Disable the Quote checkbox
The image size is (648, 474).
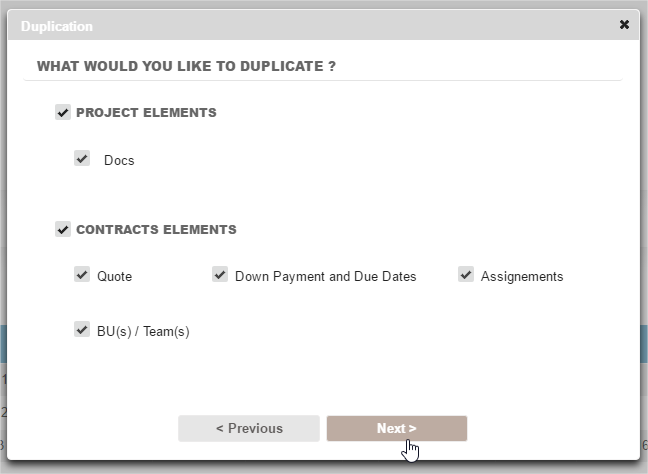click(x=82, y=275)
